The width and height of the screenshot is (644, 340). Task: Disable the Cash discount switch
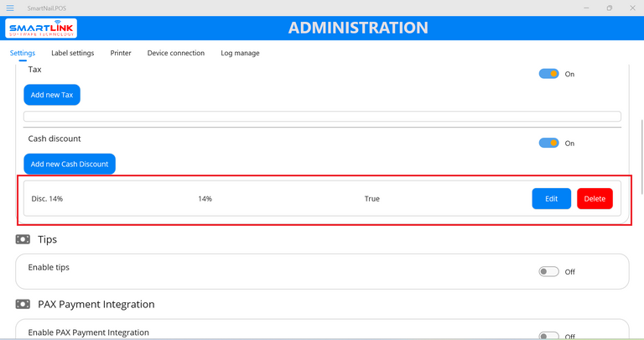coord(549,143)
